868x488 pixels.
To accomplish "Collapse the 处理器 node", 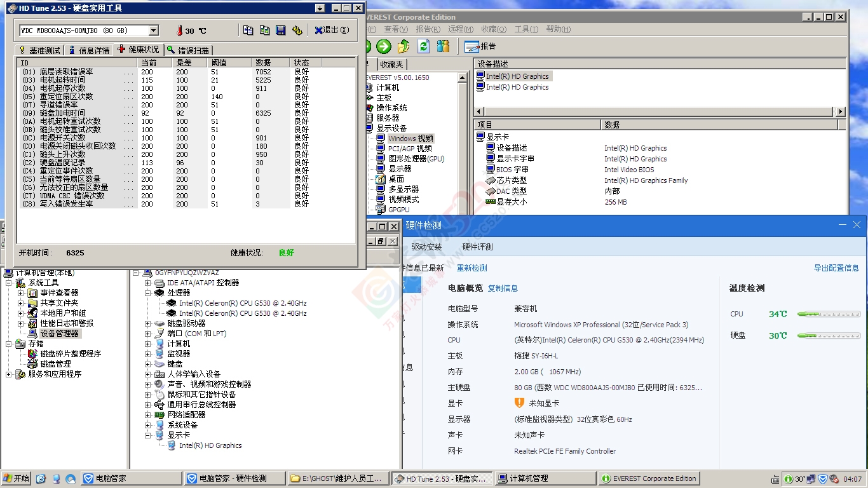I will 148,293.
